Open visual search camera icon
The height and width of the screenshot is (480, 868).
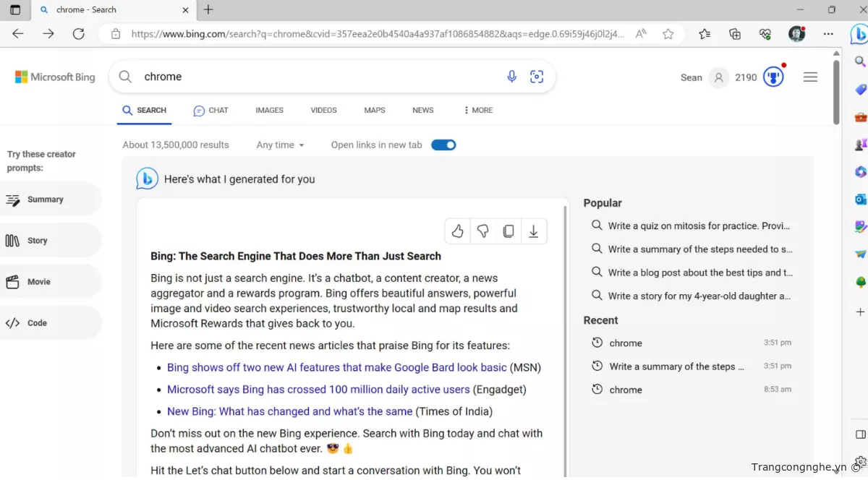[537, 77]
